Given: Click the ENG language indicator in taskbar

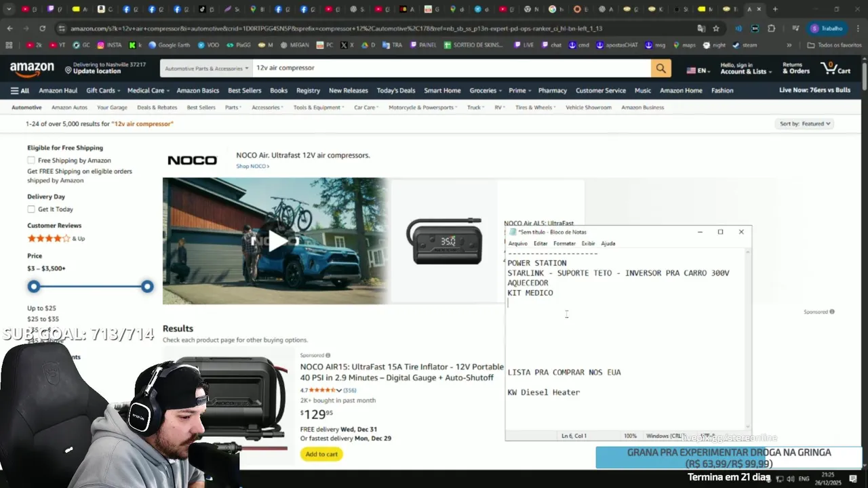Looking at the screenshot, I should pos(804,479).
